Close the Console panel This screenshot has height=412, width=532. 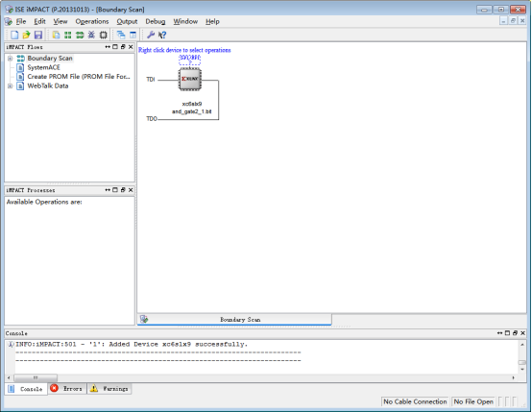[522, 333]
